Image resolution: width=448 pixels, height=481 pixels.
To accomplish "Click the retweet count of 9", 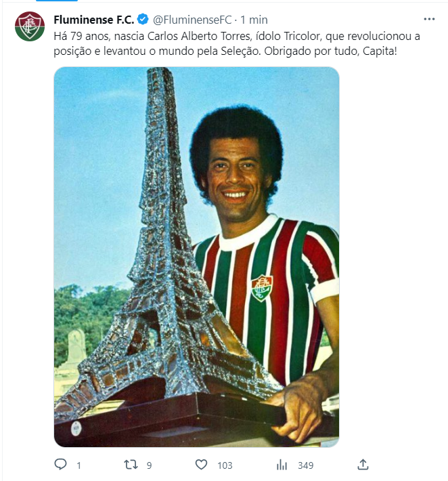I will pos(150,465).
